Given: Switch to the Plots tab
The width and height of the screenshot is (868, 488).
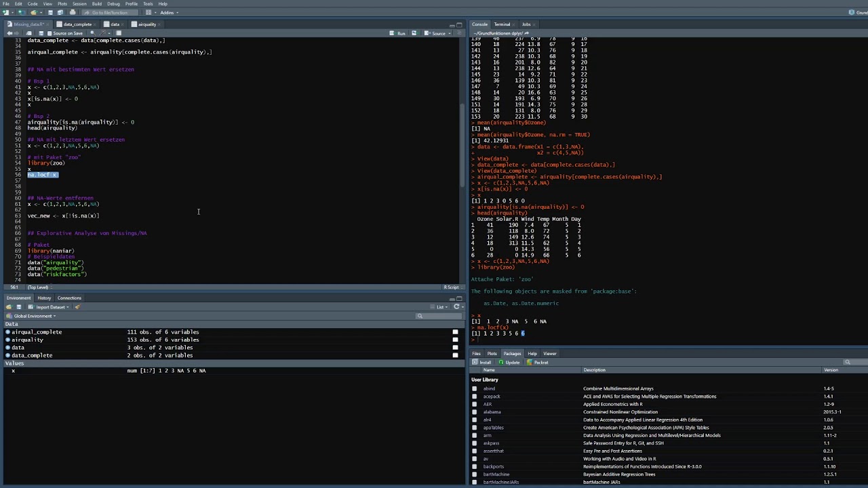Looking at the screenshot, I should [492, 354].
